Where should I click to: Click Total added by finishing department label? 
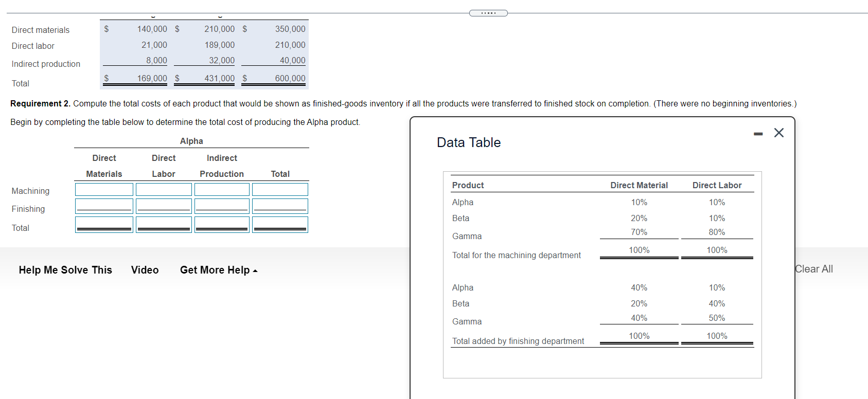518,341
